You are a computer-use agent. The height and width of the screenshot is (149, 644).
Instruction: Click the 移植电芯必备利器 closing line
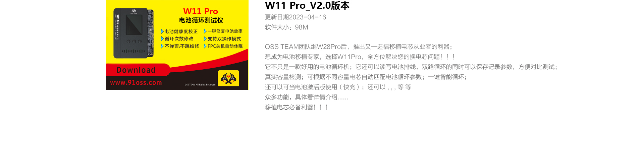click(x=297, y=107)
